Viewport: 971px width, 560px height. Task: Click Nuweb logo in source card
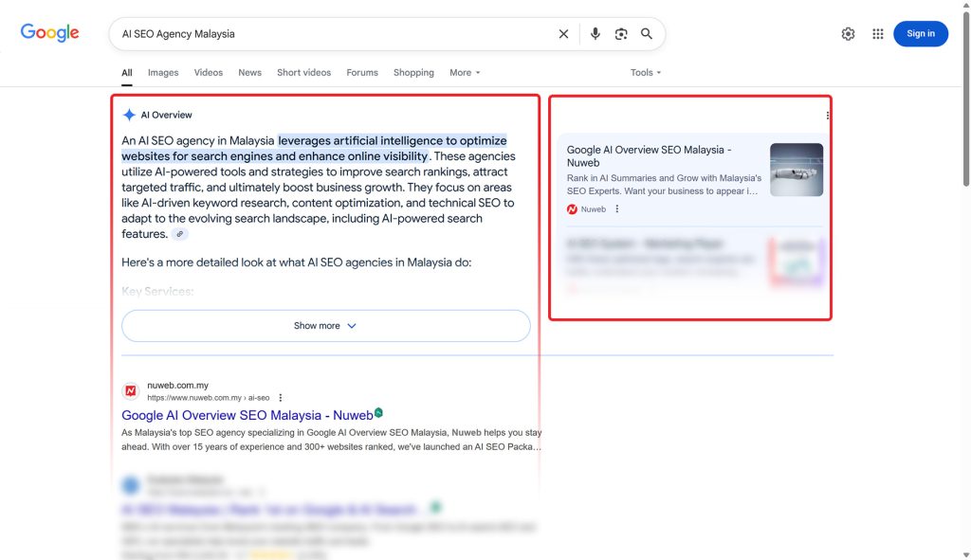pos(572,209)
